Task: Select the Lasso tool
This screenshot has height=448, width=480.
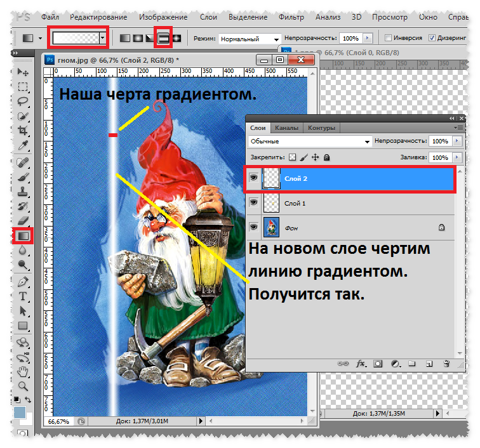Action: 23,102
